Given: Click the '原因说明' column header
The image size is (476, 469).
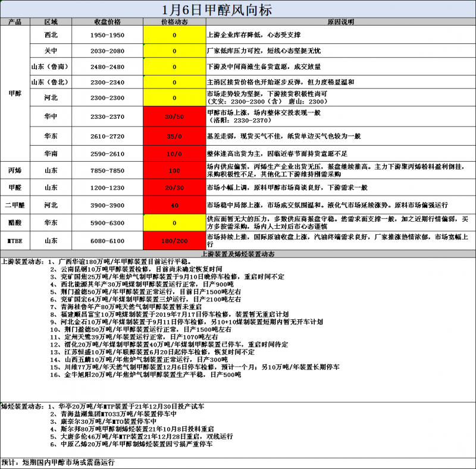Looking at the screenshot, I should pyautogui.click(x=340, y=21).
